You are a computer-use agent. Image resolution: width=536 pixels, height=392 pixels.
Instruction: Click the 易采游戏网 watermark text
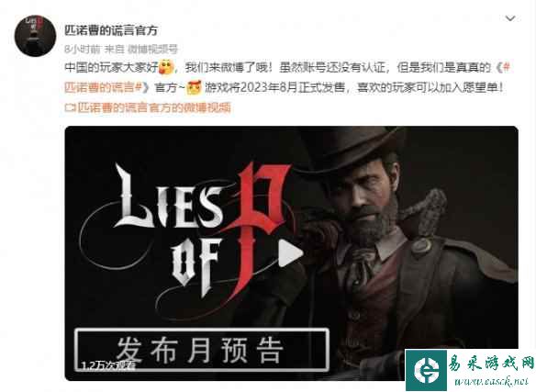(490, 363)
